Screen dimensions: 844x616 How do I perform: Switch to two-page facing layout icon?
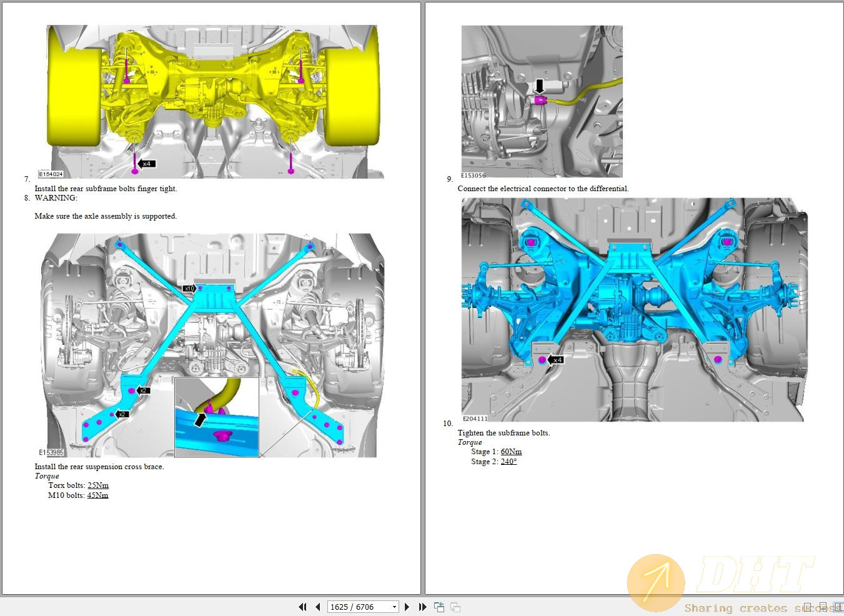[838, 607]
